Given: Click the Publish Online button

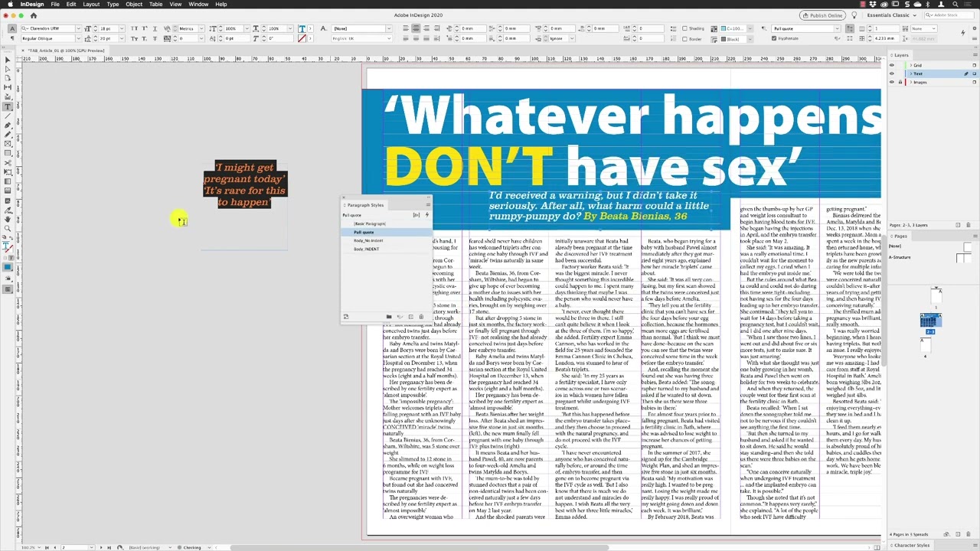Looking at the screenshot, I should click(x=822, y=15).
